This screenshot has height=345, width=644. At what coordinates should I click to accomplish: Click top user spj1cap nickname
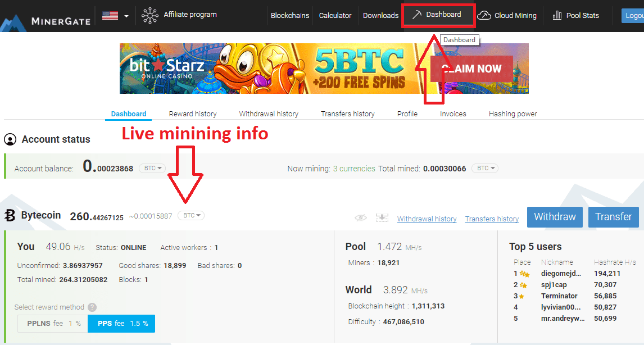click(x=554, y=285)
